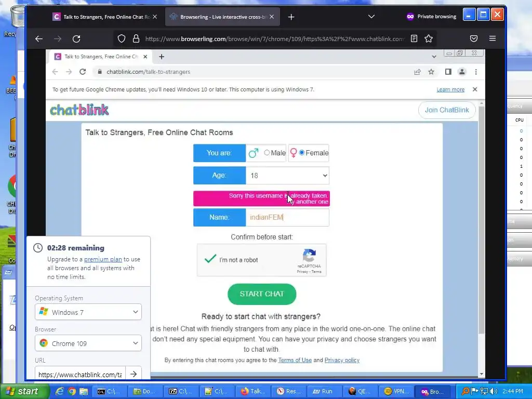Click the premium plan link
This screenshot has width=532, height=399.
[x=103, y=259]
